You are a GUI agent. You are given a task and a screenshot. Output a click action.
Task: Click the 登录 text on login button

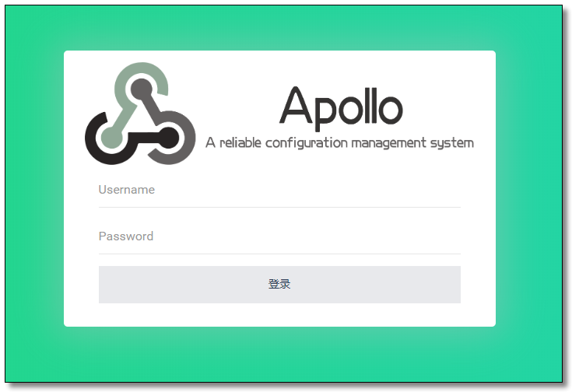(279, 284)
